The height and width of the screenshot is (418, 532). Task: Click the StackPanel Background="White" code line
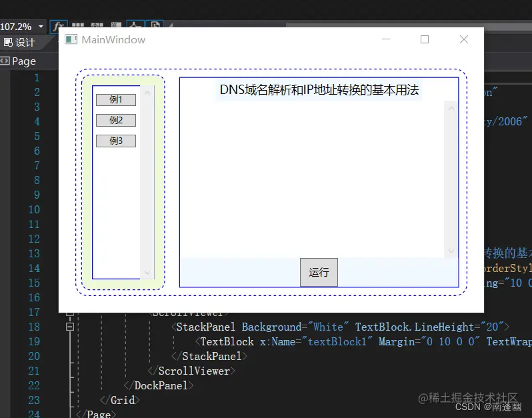[x=340, y=327]
